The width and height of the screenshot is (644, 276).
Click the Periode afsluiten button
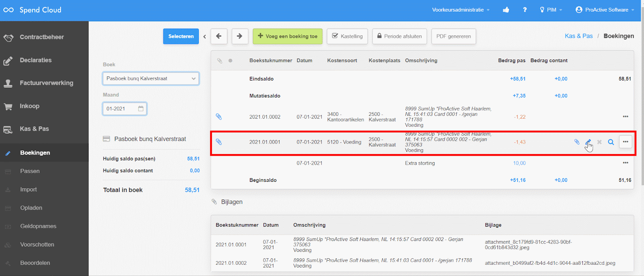click(x=399, y=36)
